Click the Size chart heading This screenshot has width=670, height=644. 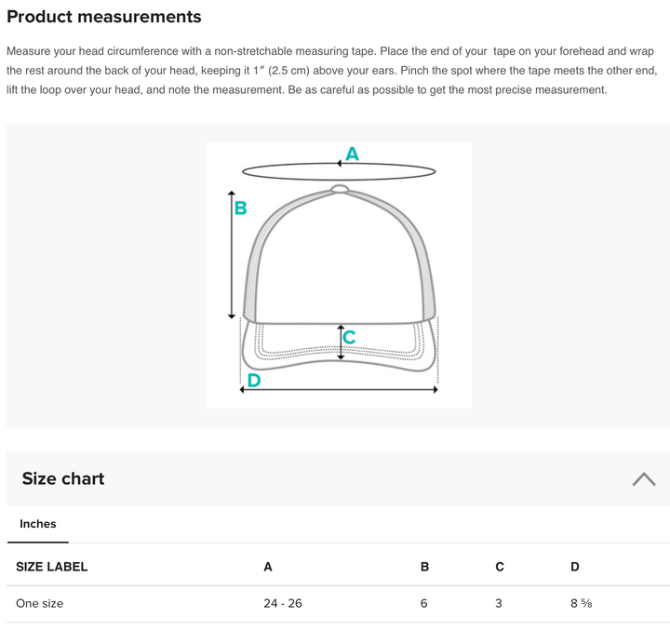[x=63, y=478]
